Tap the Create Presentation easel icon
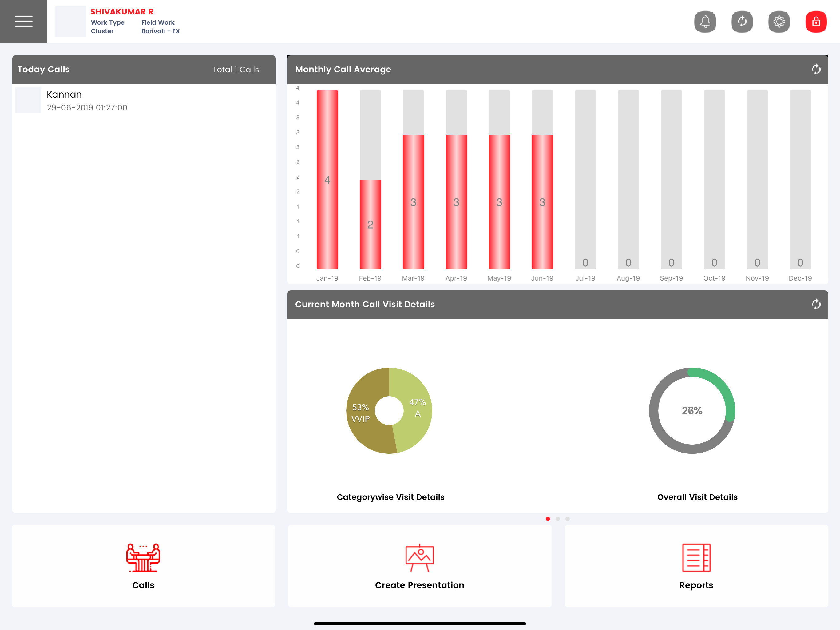Viewport: 840px width, 630px height. pyautogui.click(x=420, y=557)
